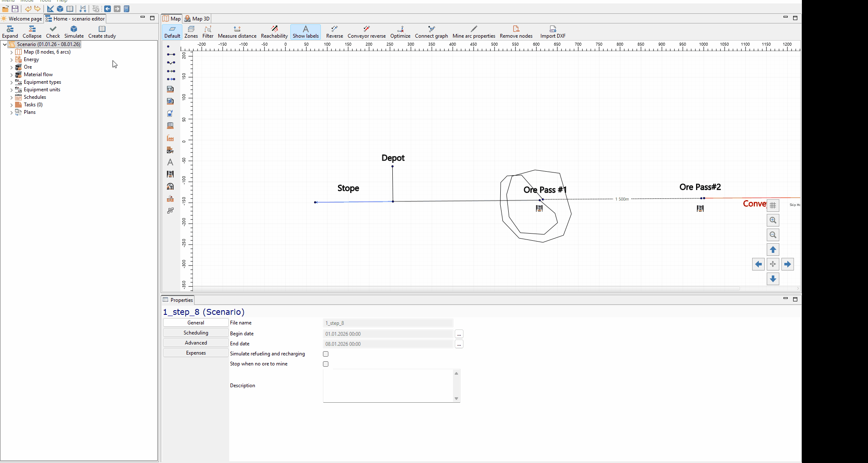Pan the map right
The width and height of the screenshot is (868, 463).
787,264
